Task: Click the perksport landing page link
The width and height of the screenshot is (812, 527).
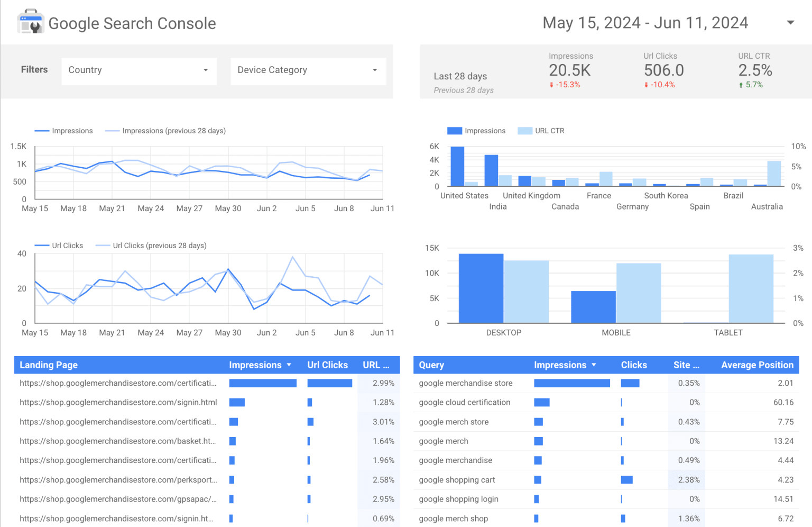Action: 118,480
